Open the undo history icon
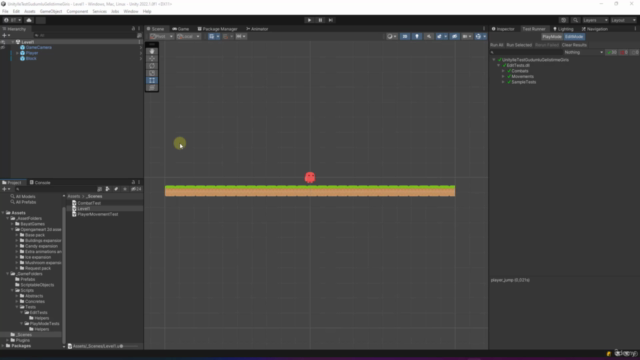Screen dimensions: 640x360 pyautogui.click(x=564, y=20)
